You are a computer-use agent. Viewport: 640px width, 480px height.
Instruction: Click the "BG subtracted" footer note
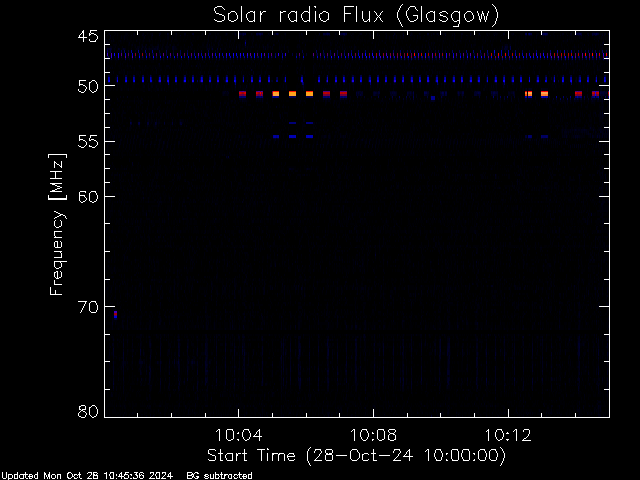click(x=220, y=476)
